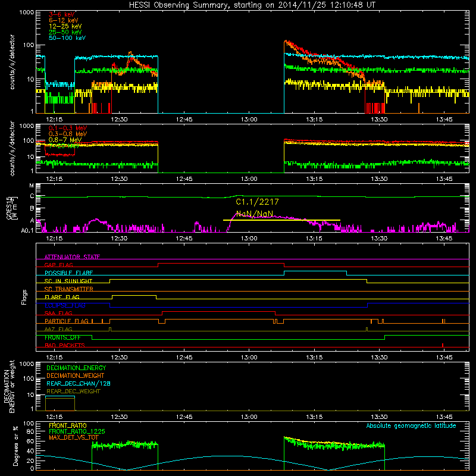Click the POSSIBLE_FLARE flag label

click(x=68, y=273)
